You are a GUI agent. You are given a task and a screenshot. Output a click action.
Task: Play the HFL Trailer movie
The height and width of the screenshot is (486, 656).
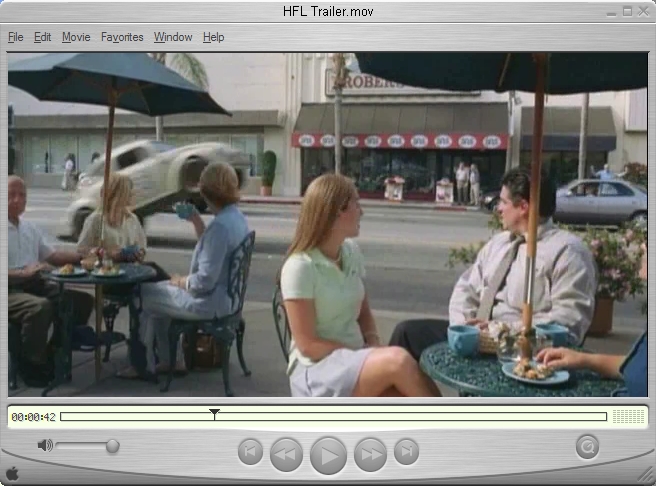pos(328,455)
